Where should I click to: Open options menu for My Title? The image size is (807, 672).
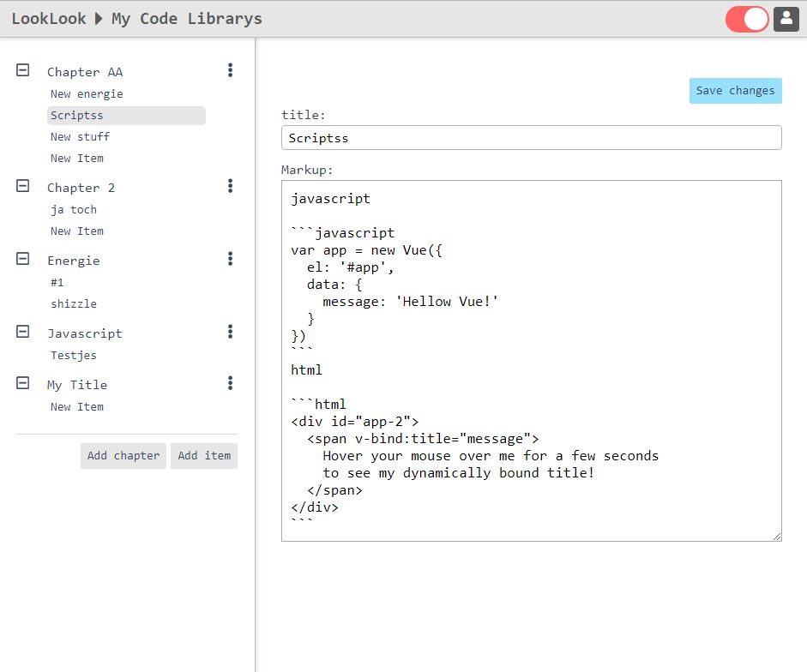pyautogui.click(x=230, y=383)
